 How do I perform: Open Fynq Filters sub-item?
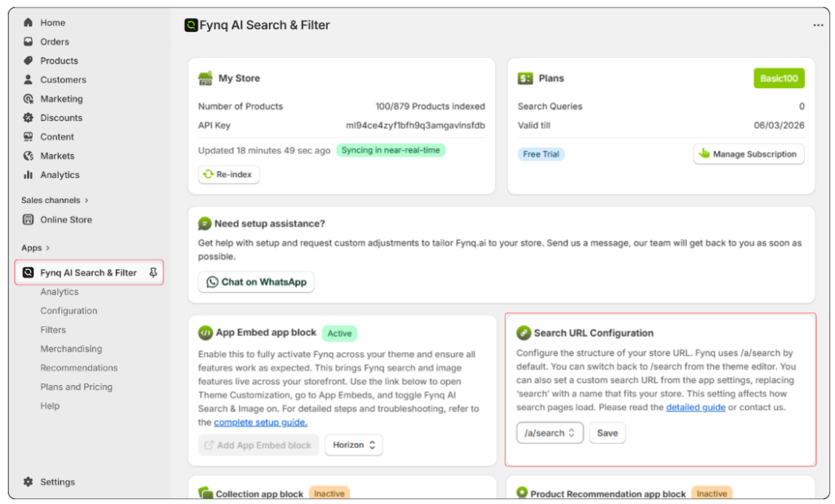point(53,329)
